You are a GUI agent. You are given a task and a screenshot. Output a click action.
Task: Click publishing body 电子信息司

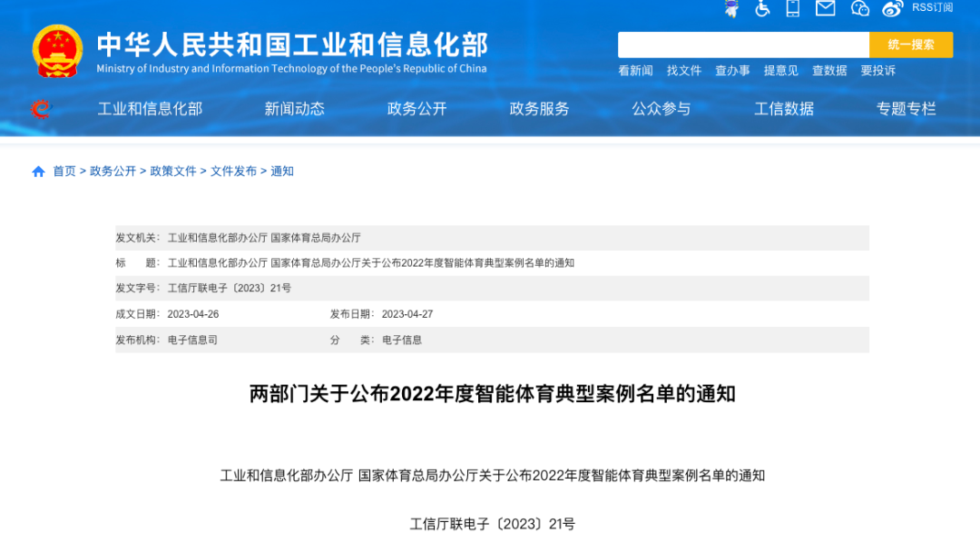click(192, 340)
